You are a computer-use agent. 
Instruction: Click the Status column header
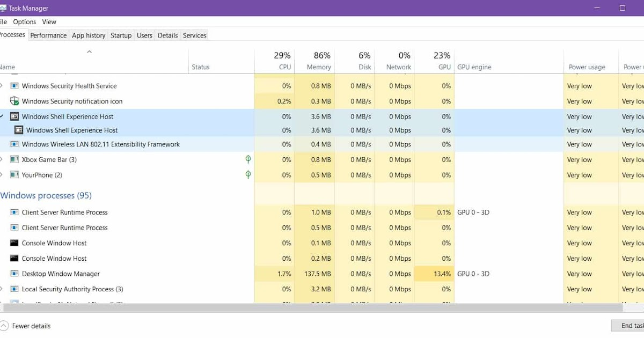(221, 61)
